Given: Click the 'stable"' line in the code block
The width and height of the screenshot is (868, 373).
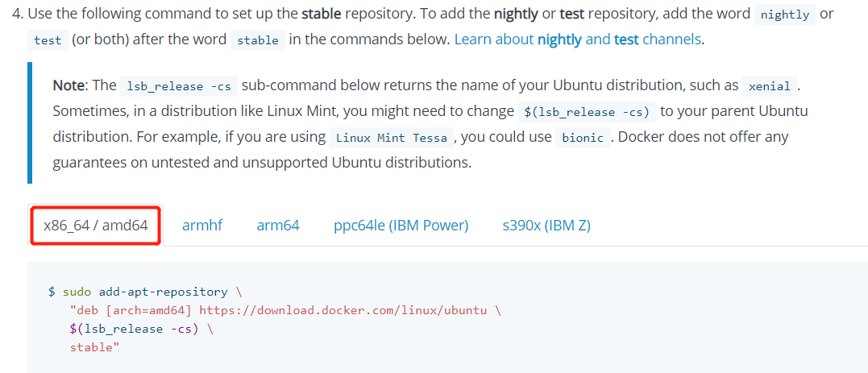Looking at the screenshot, I should 94,347.
